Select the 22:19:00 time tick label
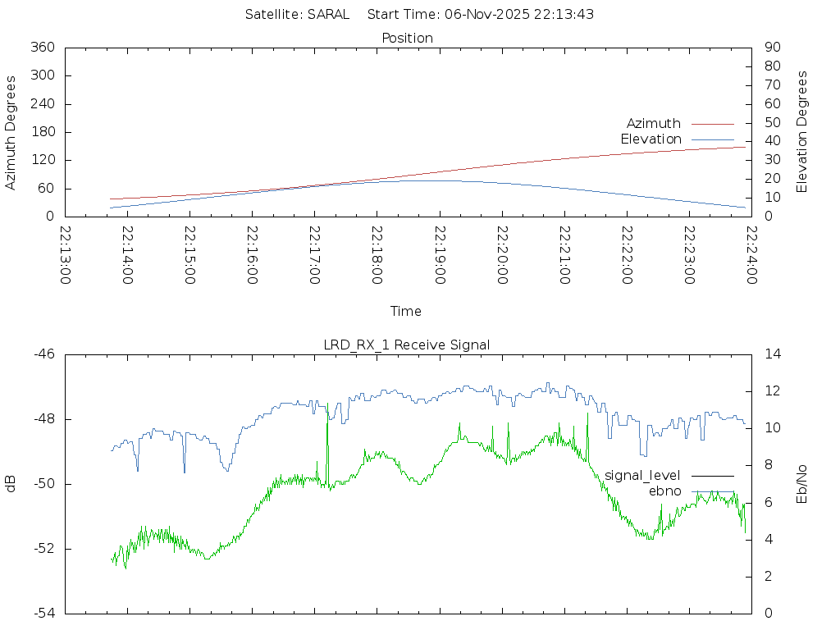The width and height of the screenshot is (840, 630). point(440,255)
